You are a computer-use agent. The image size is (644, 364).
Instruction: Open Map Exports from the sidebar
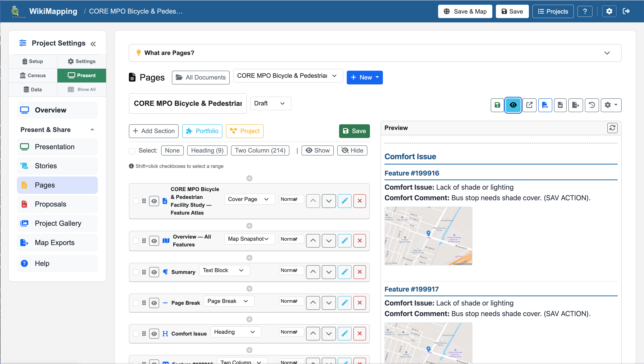(55, 242)
